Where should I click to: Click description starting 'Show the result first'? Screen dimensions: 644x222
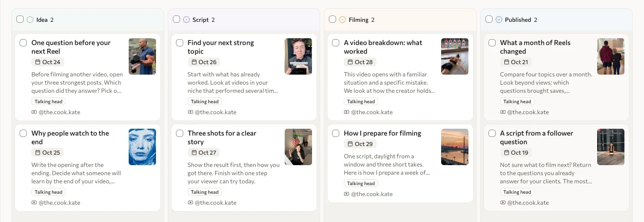(x=234, y=173)
